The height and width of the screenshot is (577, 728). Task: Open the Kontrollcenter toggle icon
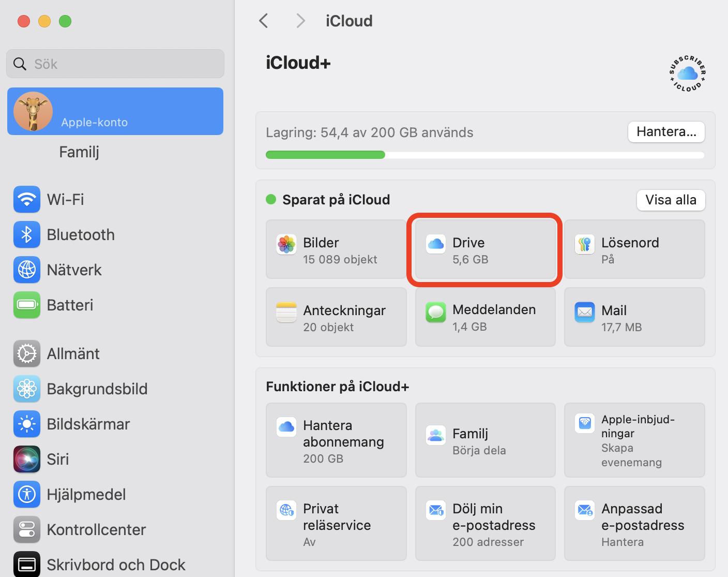tap(27, 529)
